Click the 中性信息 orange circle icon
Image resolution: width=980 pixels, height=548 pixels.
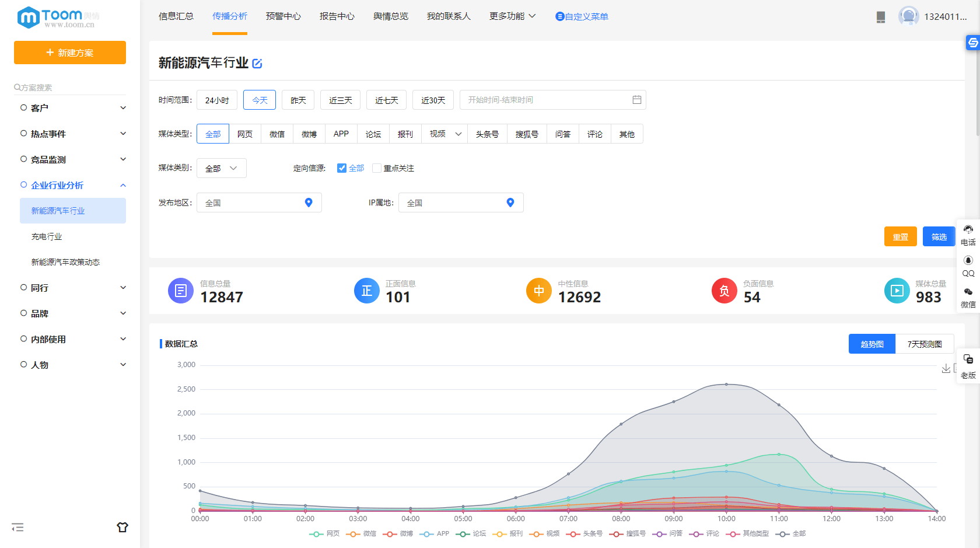(x=539, y=291)
